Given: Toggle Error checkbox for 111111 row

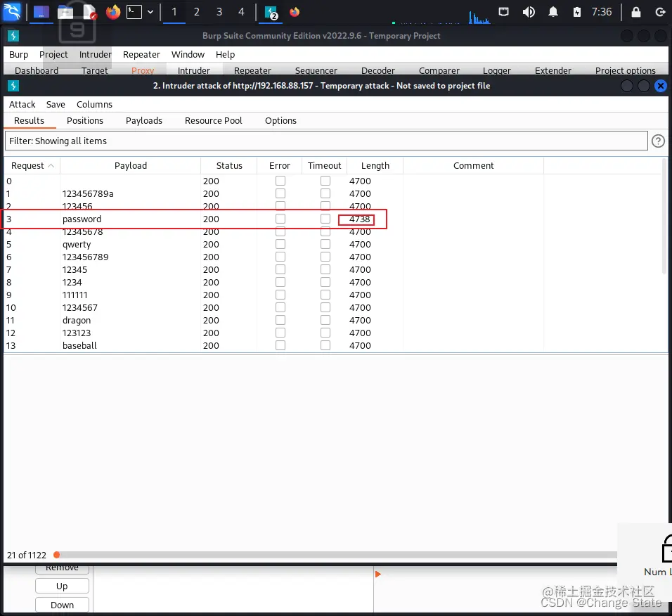Looking at the screenshot, I should pos(280,295).
